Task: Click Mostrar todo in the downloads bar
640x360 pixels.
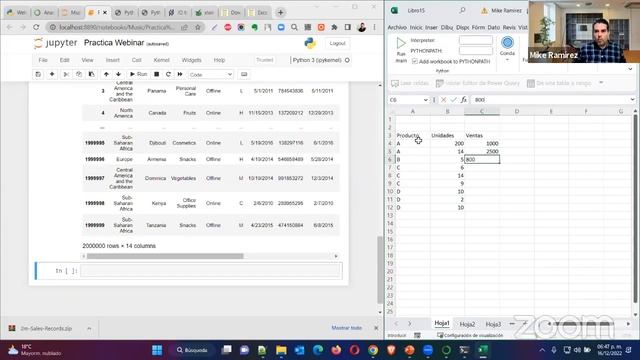Action: (x=347, y=328)
